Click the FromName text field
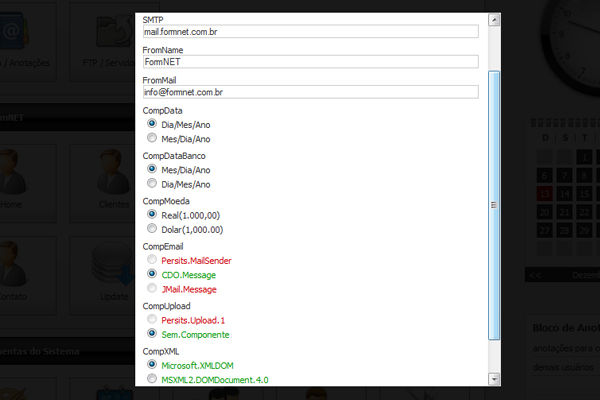 point(310,62)
